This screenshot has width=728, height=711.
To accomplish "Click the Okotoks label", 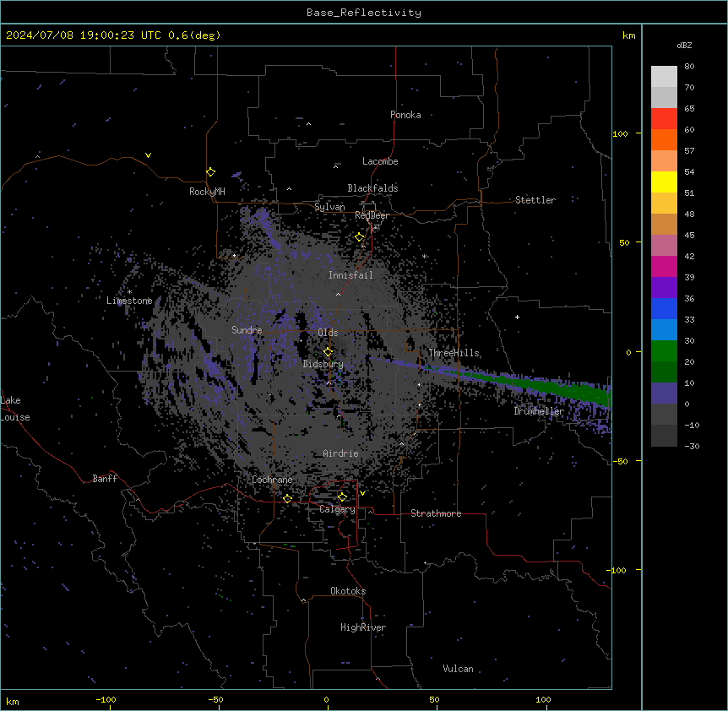I will [x=348, y=591].
